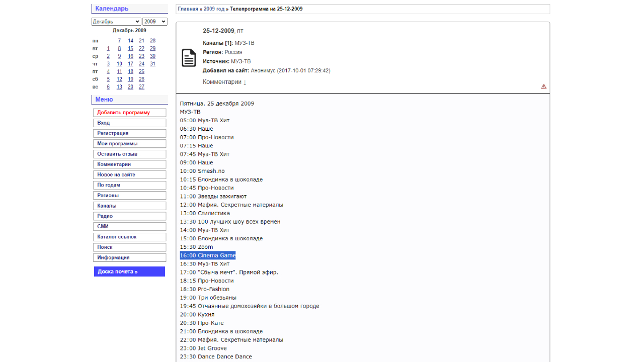Click the 19:45 Отчаянные домохозяйки listing

tap(250, 306)
